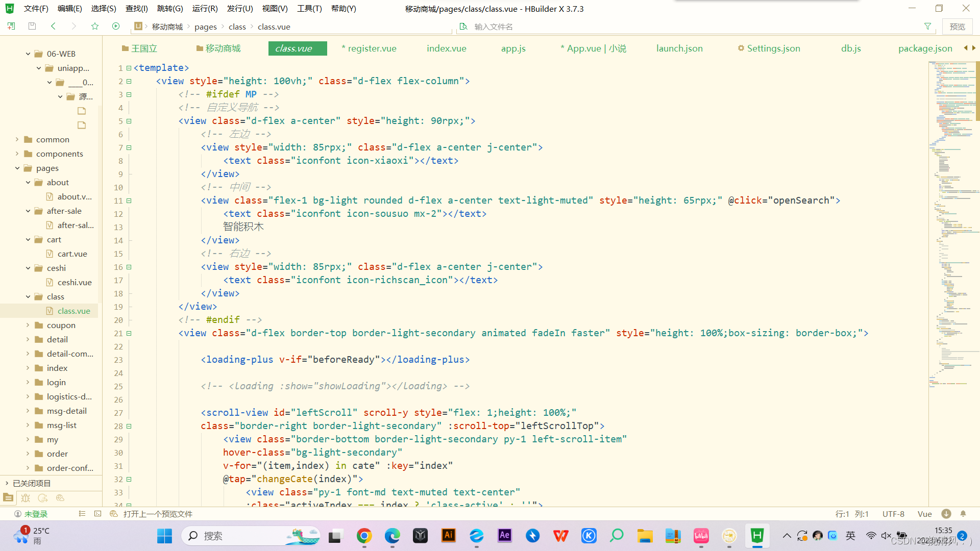Screen dimensions: 980x551
Task: Switch to the index.vue tab
Action: click(446, 48)
